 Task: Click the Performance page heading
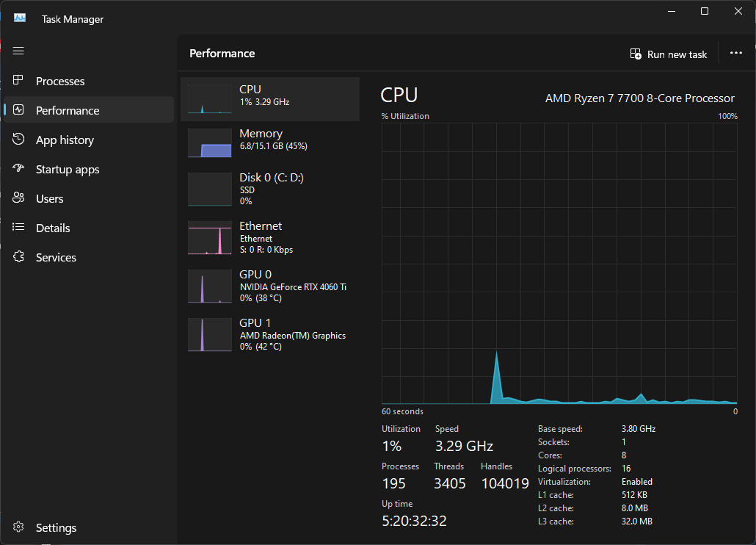click(222, 54)
